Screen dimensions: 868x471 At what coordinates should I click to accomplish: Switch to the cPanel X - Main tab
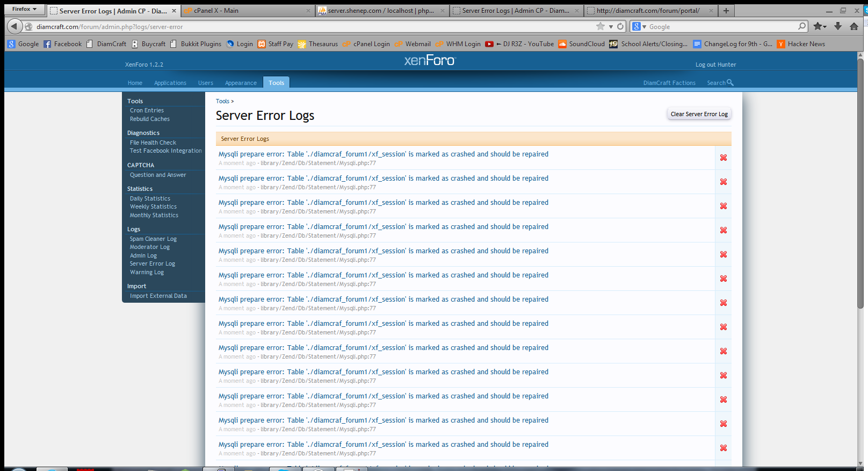pos(247,11)
